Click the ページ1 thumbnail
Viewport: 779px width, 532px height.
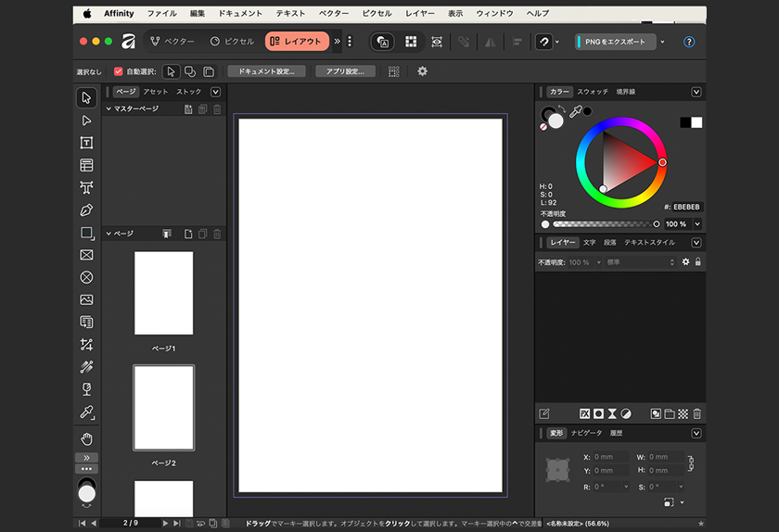click(x=163, y=293)
